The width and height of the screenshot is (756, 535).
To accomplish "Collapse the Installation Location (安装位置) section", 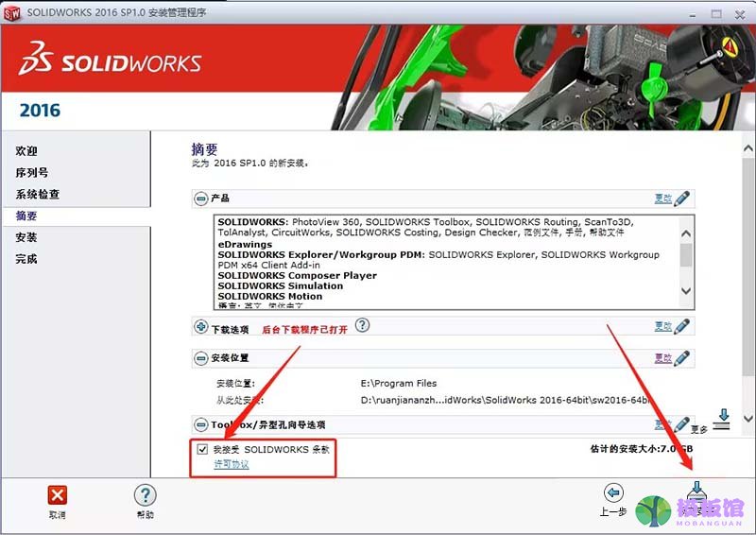I will click(200, 358).
